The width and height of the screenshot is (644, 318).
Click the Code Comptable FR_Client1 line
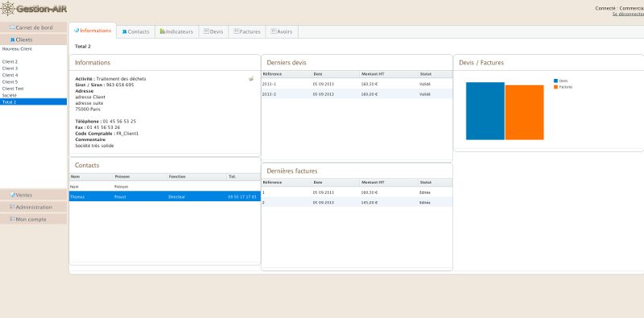point(107,134)
